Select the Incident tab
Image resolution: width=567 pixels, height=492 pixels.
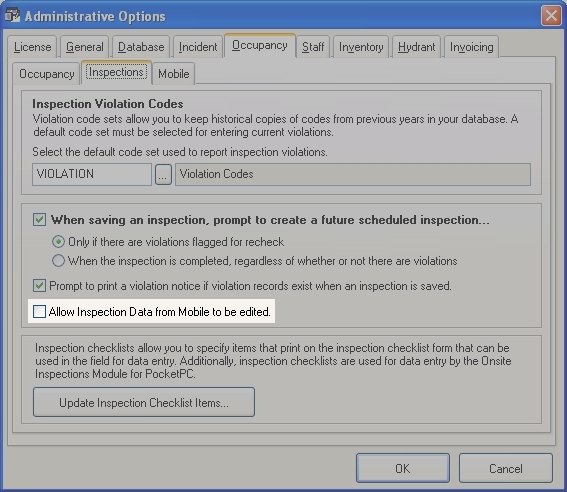point(198,47)
